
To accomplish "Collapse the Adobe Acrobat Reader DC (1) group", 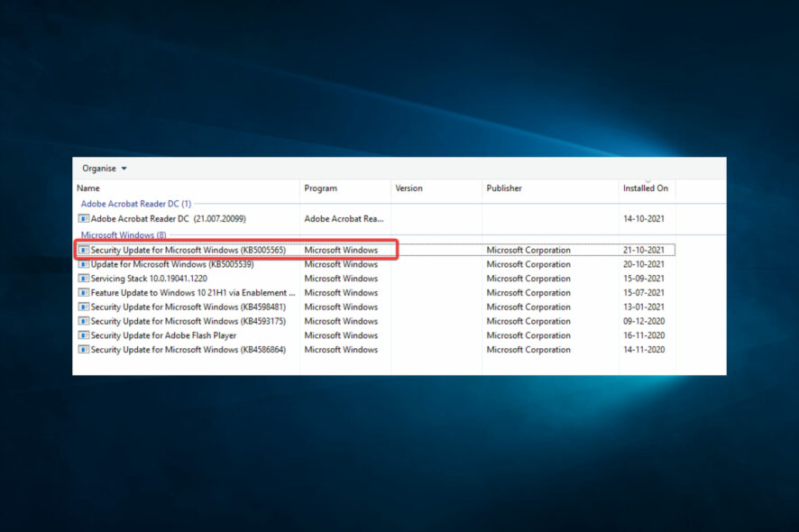I will pos(136,204).
